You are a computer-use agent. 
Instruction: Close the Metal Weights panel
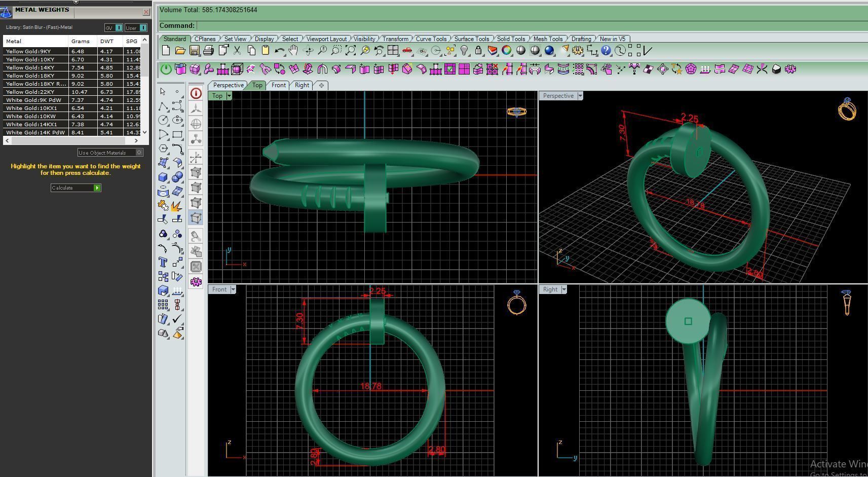pos(146,12)
